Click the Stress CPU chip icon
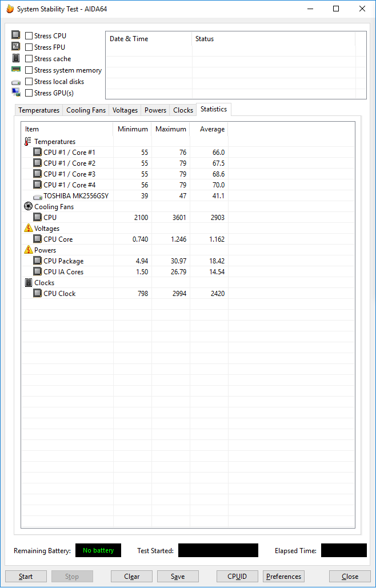 pyautogui.click(x=16, y=35)
